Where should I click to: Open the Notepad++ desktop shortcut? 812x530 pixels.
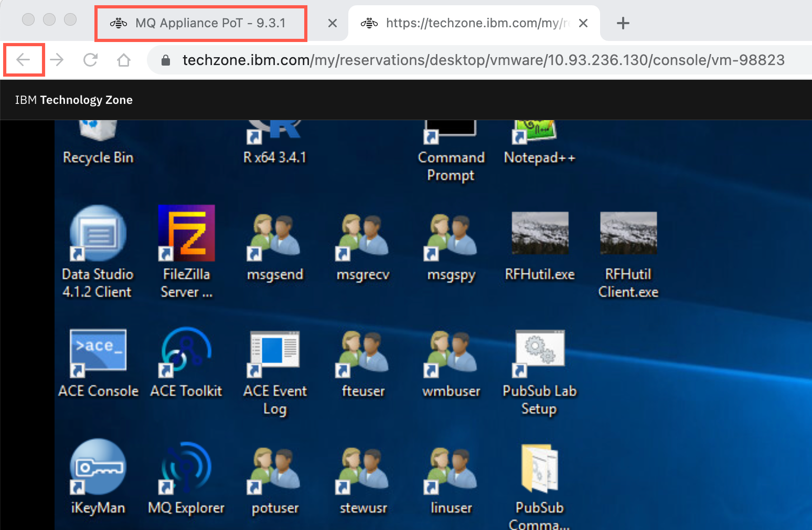coord(540,143)
